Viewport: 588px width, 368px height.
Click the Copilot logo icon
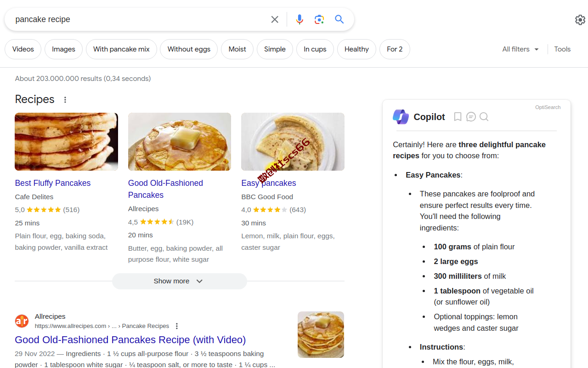point(401,117)
